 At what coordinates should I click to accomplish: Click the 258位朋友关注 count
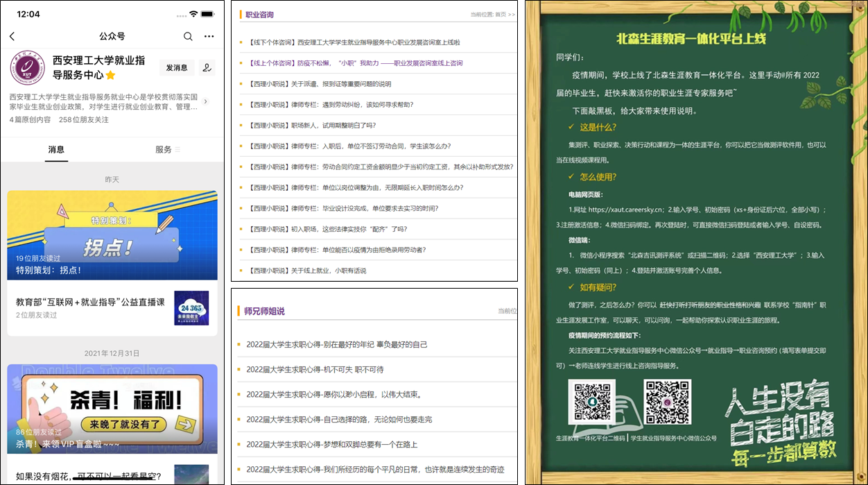(x=84, y=119)
